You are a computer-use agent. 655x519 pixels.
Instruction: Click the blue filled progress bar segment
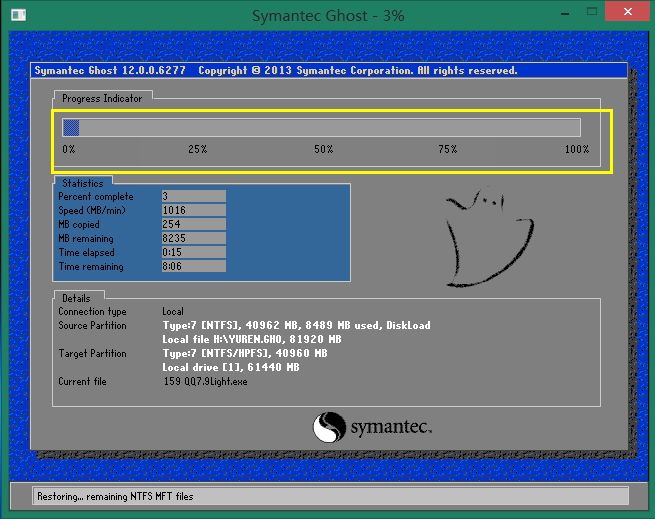coord(71,127)
